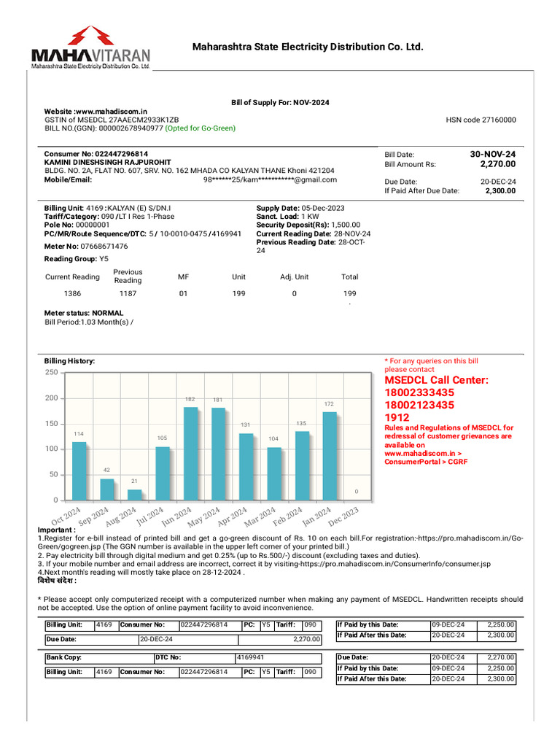Click the red www.mahadiscom.in > ConsumerPortal > CGRF text
This screenshot has width=560, height=747.
tap(426, 458)
